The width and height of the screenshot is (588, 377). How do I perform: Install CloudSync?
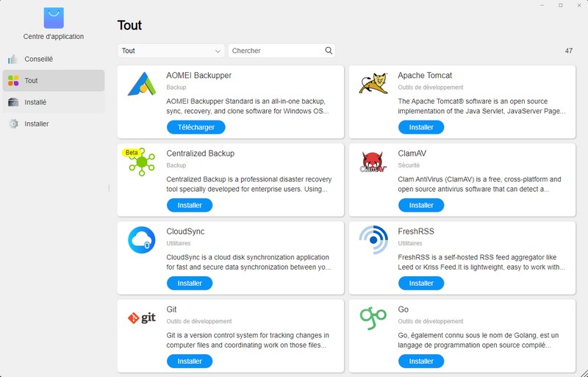(190, 283)
